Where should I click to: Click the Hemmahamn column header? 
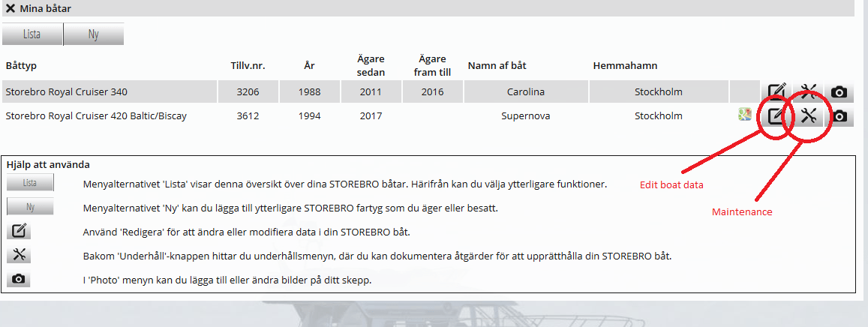tap(625, 65)
